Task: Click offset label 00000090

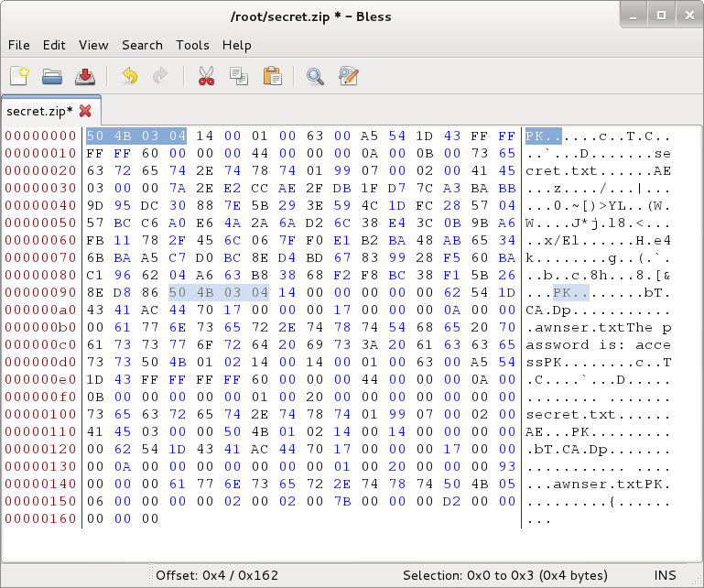Action: coord(41,292)
